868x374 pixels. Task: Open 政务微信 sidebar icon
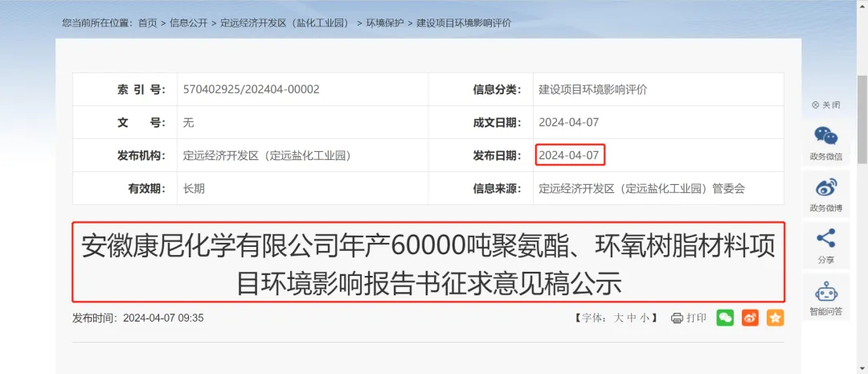click(825, 137)
